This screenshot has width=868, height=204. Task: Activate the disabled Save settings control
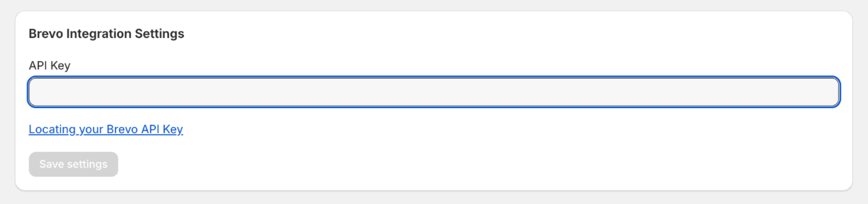click(x=74, y=164)
